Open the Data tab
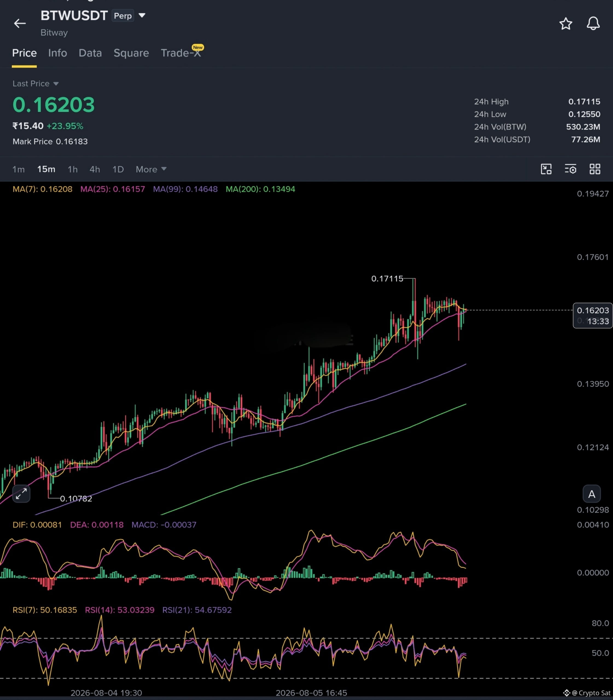Image resolution: width=613 pixels, height=700 pixels. [90, 53]
